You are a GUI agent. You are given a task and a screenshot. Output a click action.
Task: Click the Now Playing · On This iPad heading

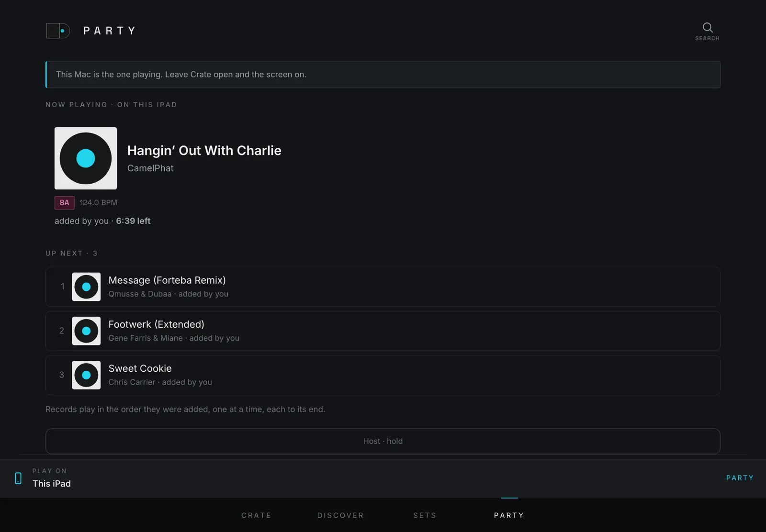(x=111, y=105)
